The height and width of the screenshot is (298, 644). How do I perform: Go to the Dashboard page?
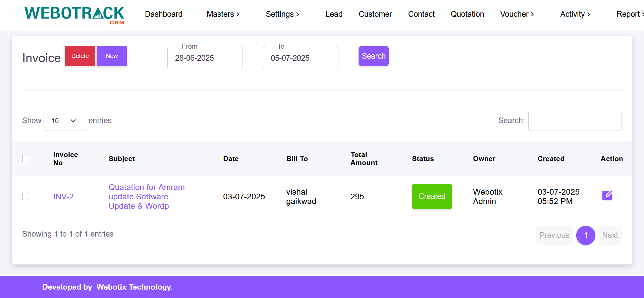164,14
